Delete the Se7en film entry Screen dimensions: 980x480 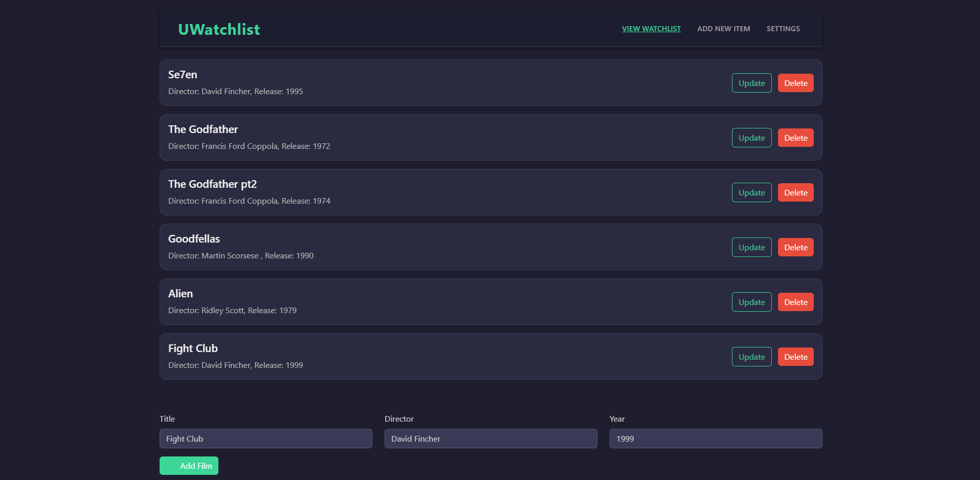click(795, 83)
